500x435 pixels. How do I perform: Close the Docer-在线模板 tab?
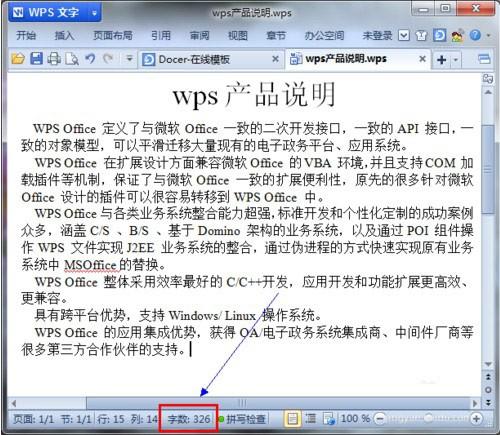(x=275, y=59)
